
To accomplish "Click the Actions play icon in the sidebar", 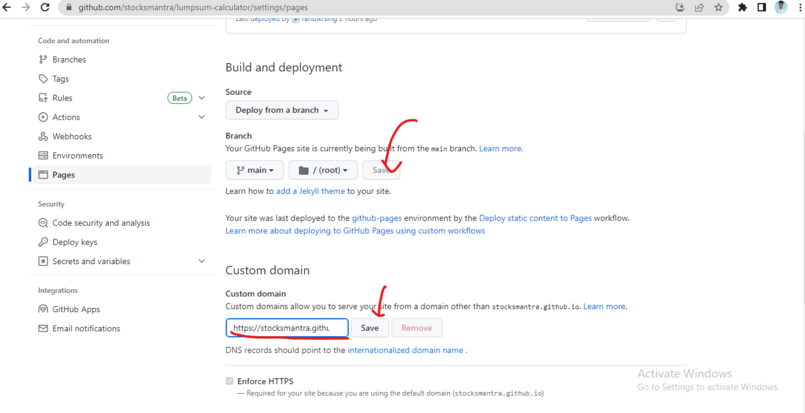I will 43,117.
